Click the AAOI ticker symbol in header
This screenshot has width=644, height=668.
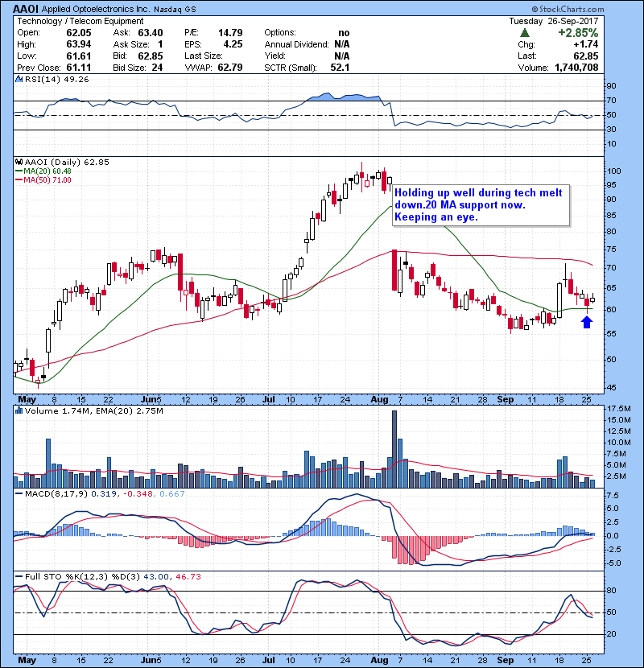(x=26, y=9)
